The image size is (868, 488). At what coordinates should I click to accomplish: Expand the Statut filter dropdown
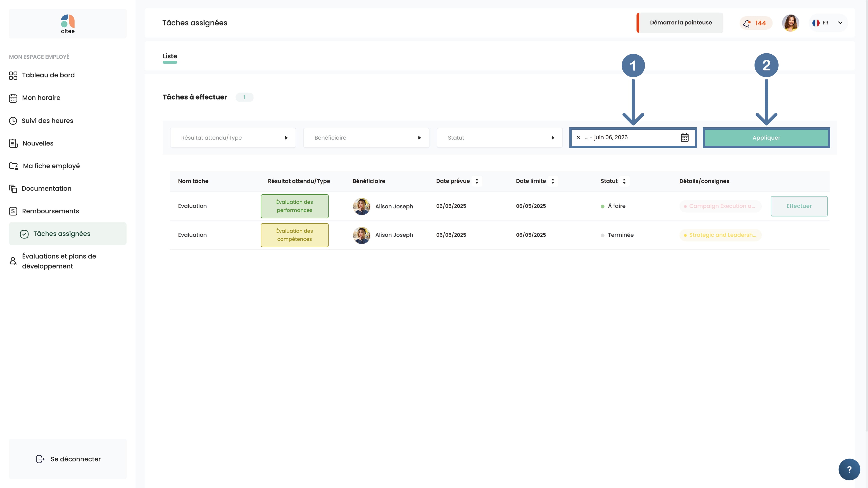point(499,138)
